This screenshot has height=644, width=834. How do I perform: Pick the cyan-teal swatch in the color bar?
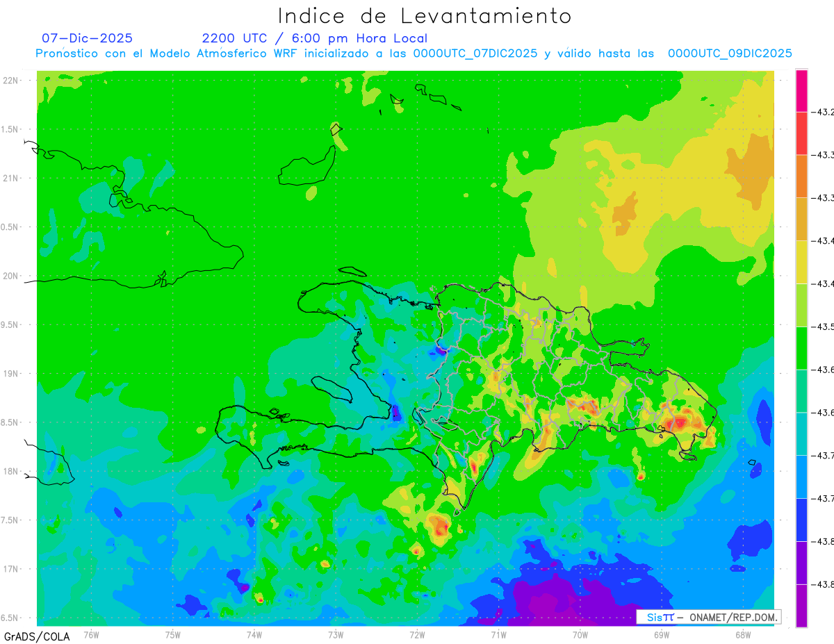(801, 434)
